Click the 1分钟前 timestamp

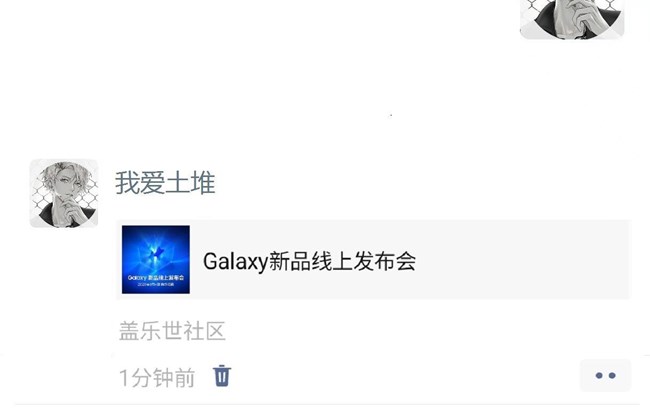(157, 378)
